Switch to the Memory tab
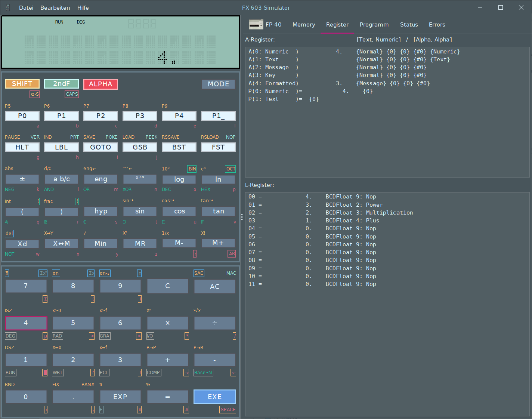532x419 pixels. tap(303, 25)
